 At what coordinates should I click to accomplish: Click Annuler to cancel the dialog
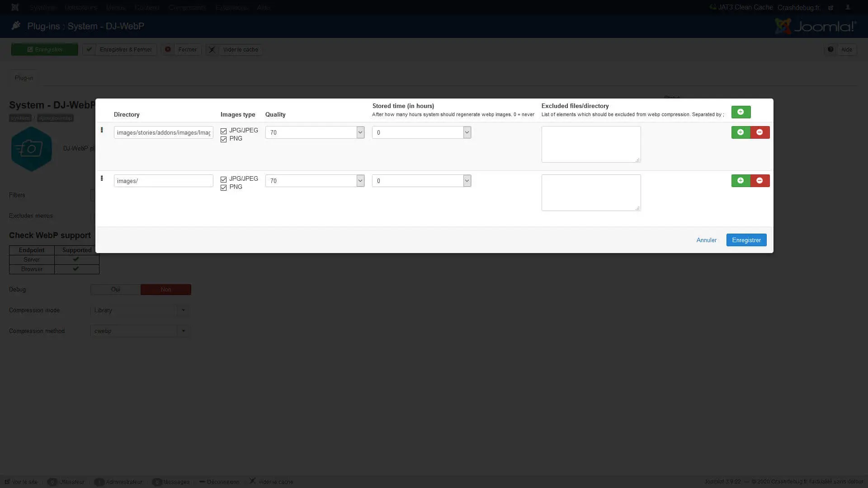(x=706, y=240)
